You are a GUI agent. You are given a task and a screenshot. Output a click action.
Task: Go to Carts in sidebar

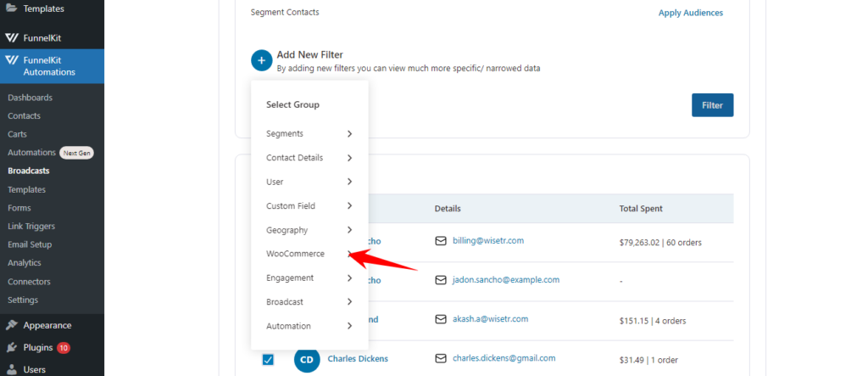click(17, 134)
